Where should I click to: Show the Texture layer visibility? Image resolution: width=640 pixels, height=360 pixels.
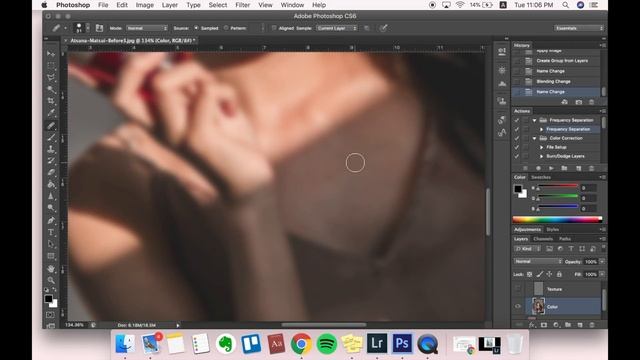(x=518, y=289)
